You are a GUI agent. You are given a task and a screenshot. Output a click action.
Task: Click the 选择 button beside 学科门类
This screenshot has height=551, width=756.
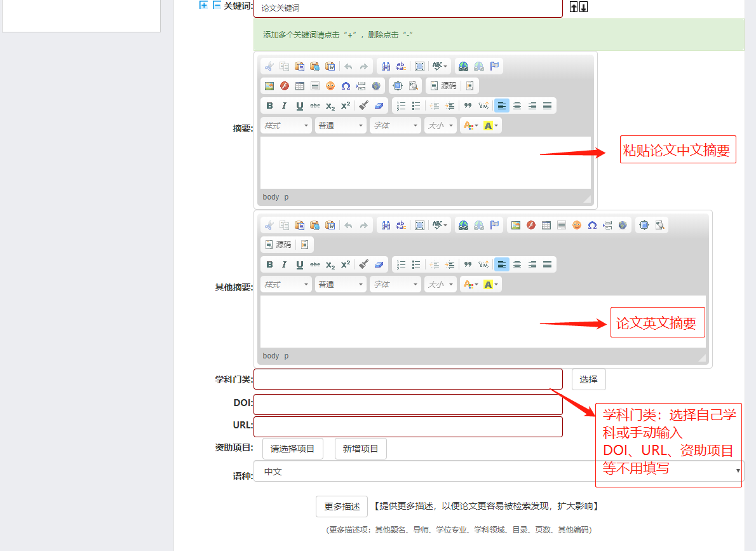[x=588, y=379]
